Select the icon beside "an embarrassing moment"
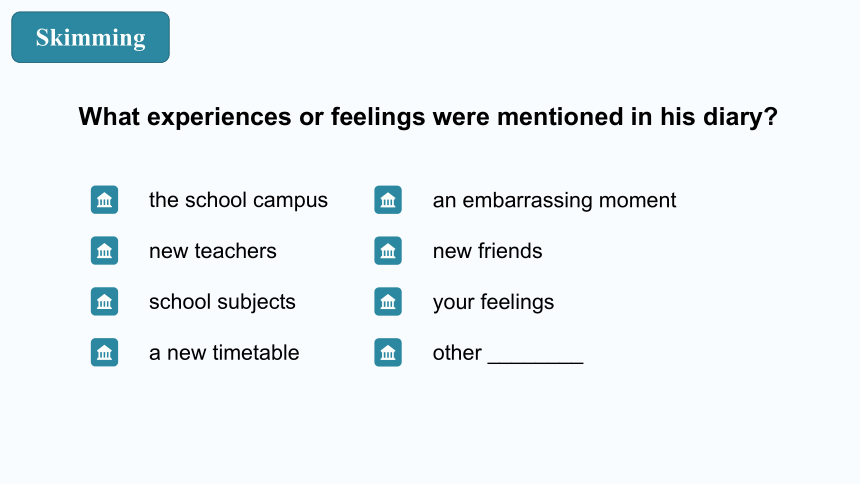Image resolution: width=860 pixels, height=484 pixels. (x=388, y=200)
